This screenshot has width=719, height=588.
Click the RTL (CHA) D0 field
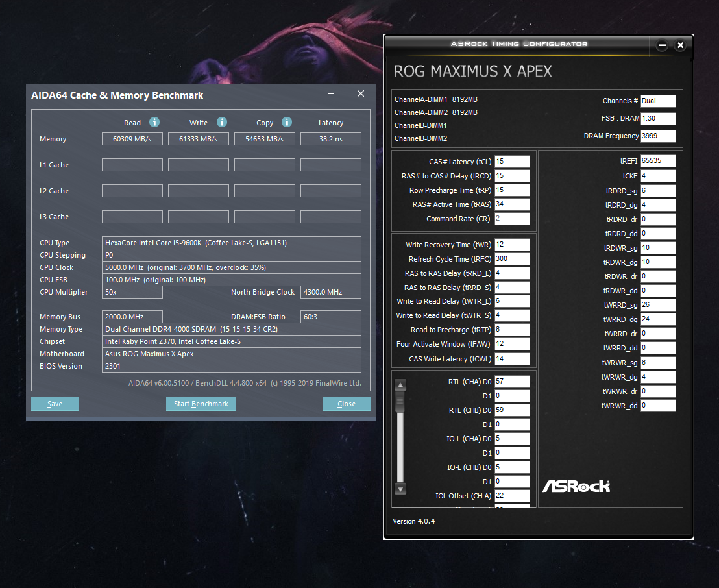pos(512,382)
